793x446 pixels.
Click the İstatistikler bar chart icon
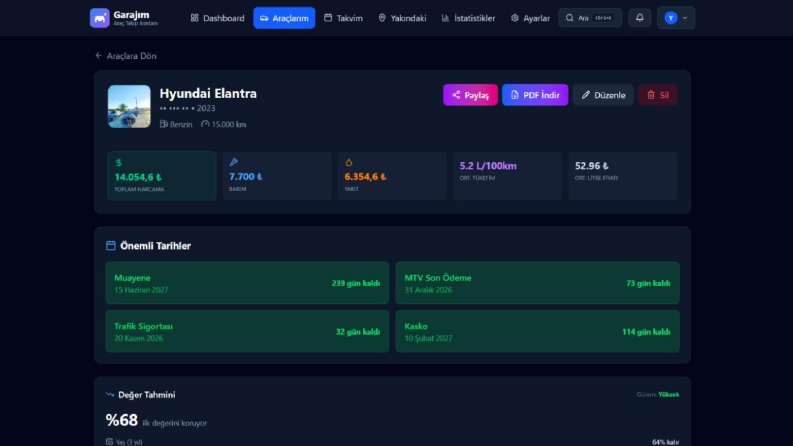(x=445, y=18)
